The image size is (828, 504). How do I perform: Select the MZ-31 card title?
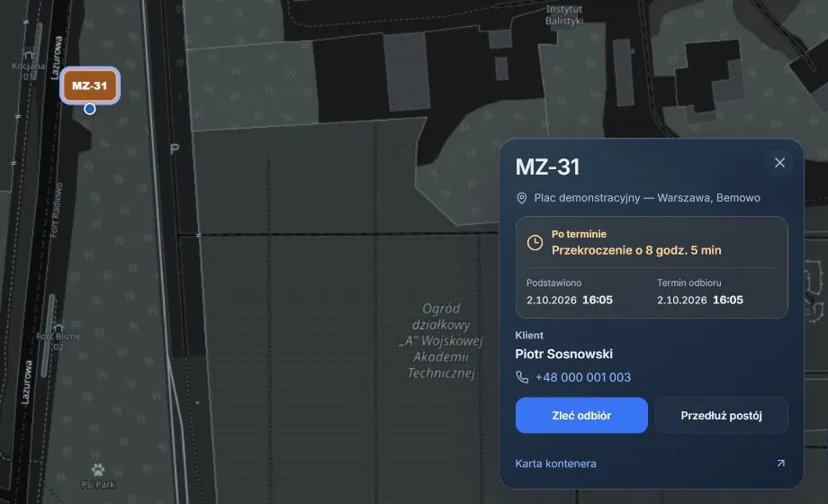pyautogui.click(x=547, y=166)
